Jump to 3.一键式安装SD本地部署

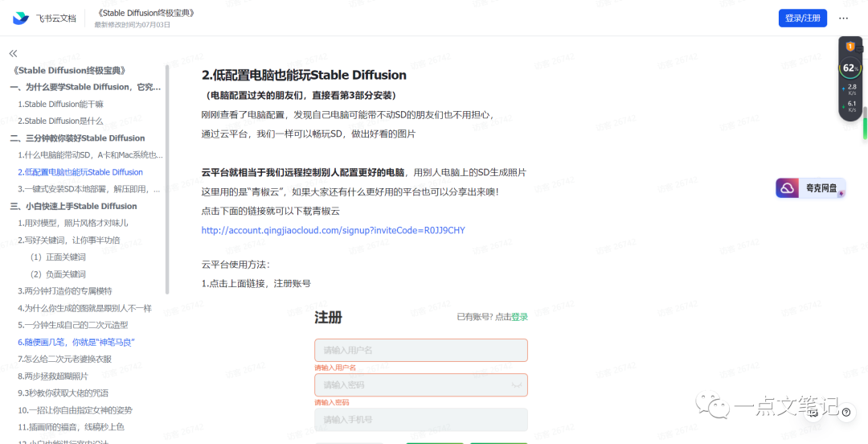pos(90,189)
